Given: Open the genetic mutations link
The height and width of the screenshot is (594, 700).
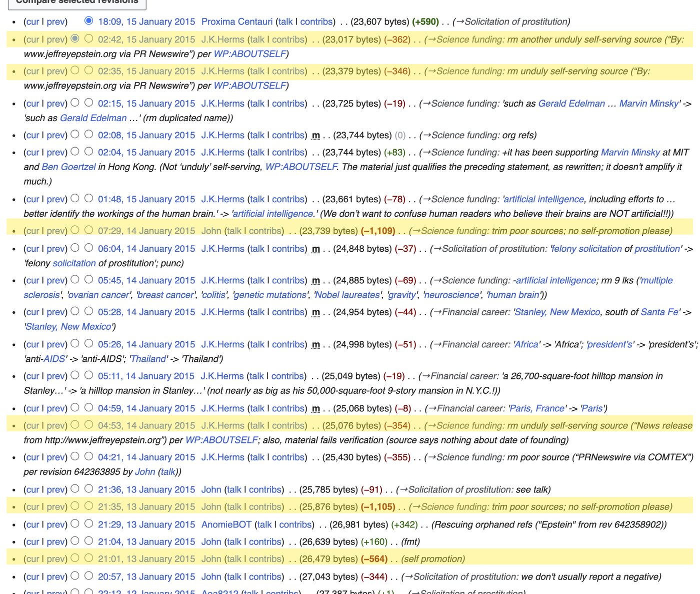Looking at the screenshot, I should coord(270,295).
